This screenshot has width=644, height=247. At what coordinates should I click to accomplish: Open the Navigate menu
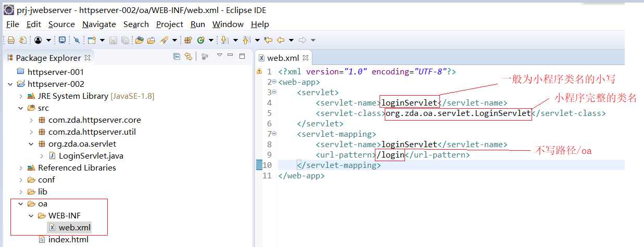(x=99, y=24)
